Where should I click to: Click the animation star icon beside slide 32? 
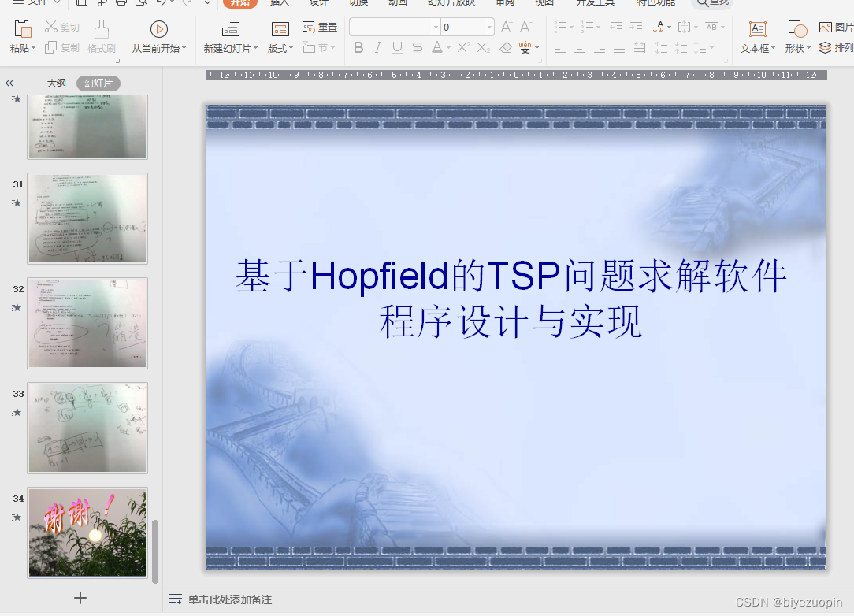pyautogui.click(x=17, y=308)
